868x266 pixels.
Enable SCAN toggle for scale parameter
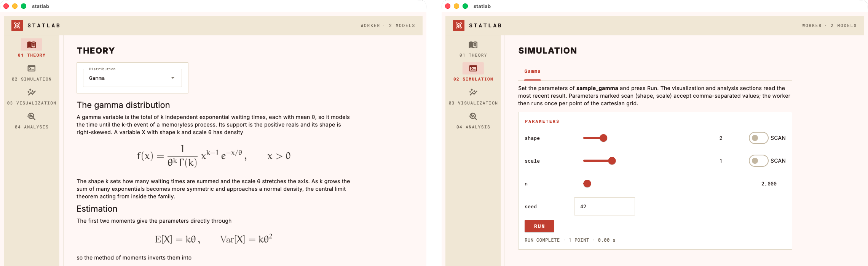(758, 161)
